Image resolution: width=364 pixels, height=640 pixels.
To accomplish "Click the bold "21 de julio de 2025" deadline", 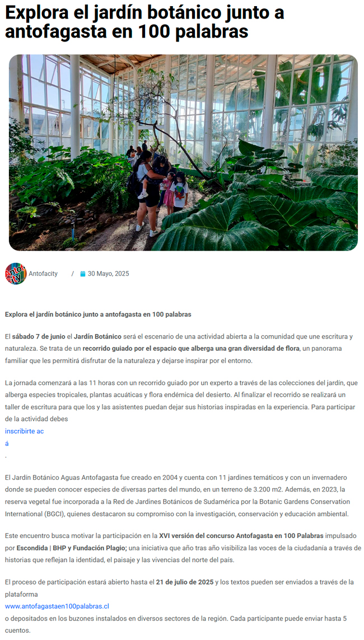I will [184, 582].
